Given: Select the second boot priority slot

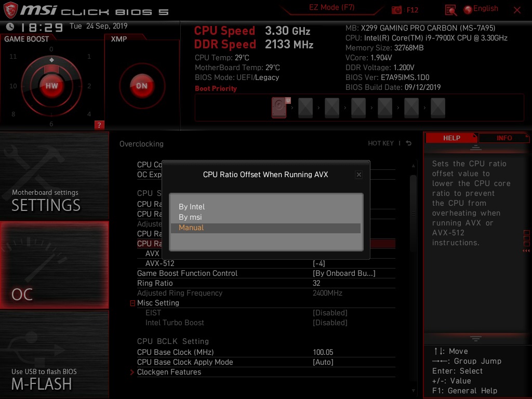Looking at the screenshot, I should (x=305, y=108).
